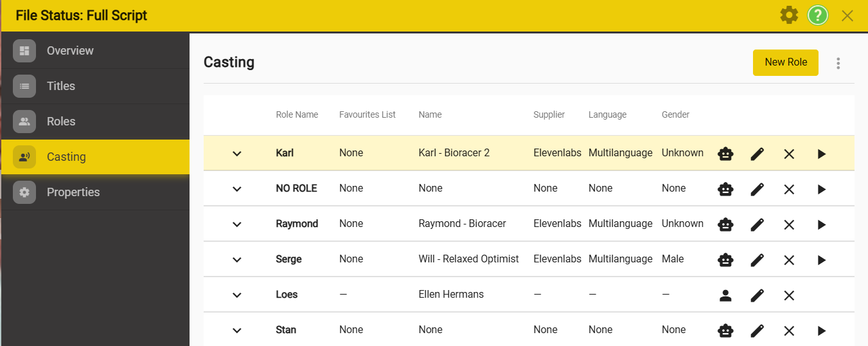This screenshot has height=346, width=868.
Task: Click the 'File Status: Full Script' title
Action: (x=82, y=15)
